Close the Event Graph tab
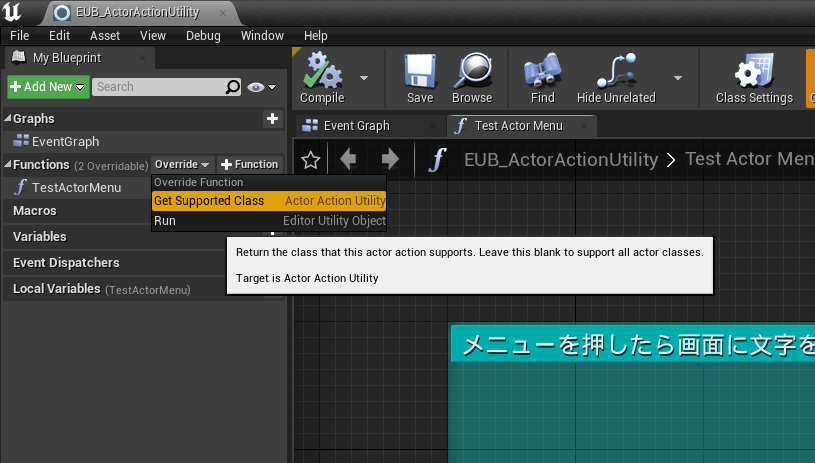The image size is (815, 463). pos(433,126)
